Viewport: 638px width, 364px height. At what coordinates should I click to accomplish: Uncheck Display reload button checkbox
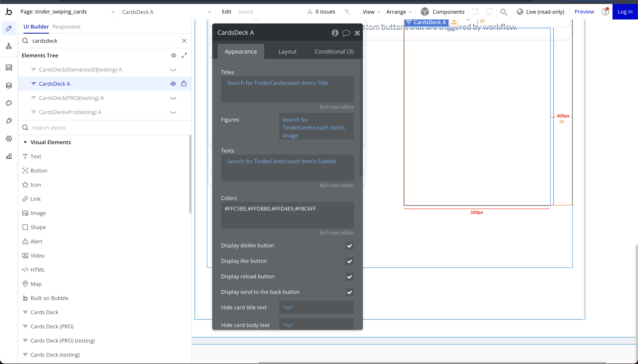pyautogui.click(x=349, y=277)
